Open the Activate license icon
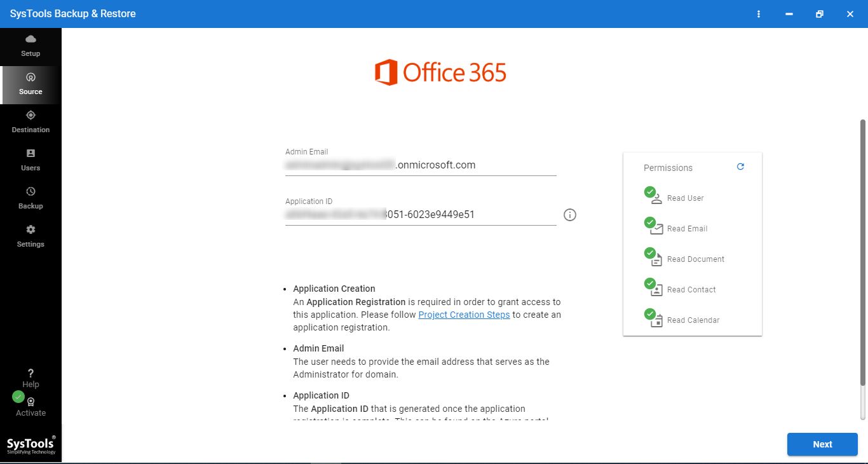Viewport: 868px width, 464px height. pos(30,402)
